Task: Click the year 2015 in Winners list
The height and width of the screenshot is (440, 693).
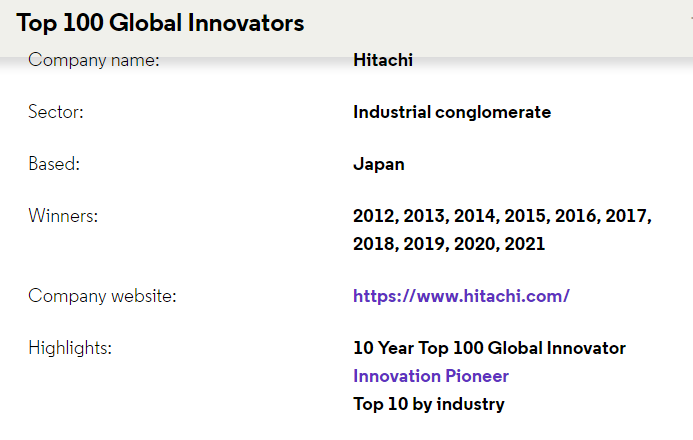Action: [x=527, y=216]
